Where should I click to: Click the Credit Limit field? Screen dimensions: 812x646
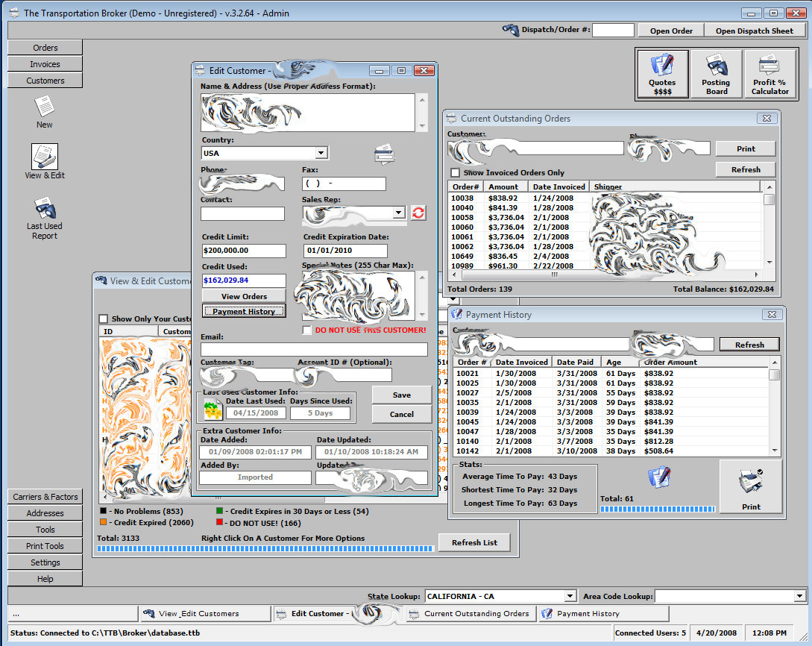tap(244, 251)
